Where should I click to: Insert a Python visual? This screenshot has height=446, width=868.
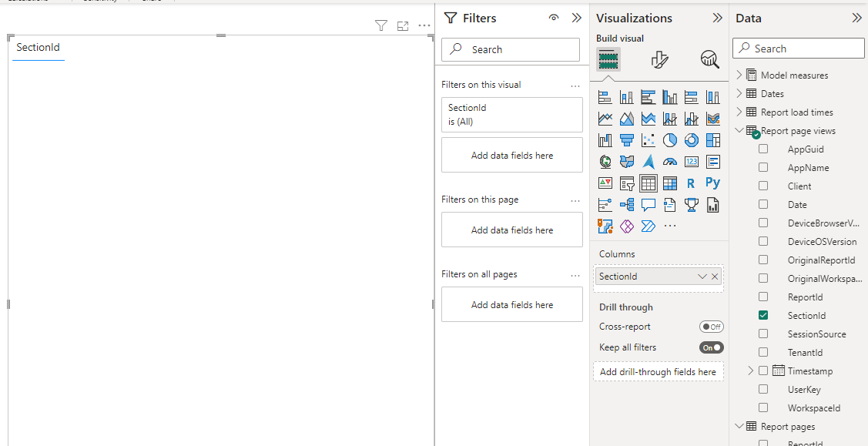pyautogui.click(x=713, y=183)
